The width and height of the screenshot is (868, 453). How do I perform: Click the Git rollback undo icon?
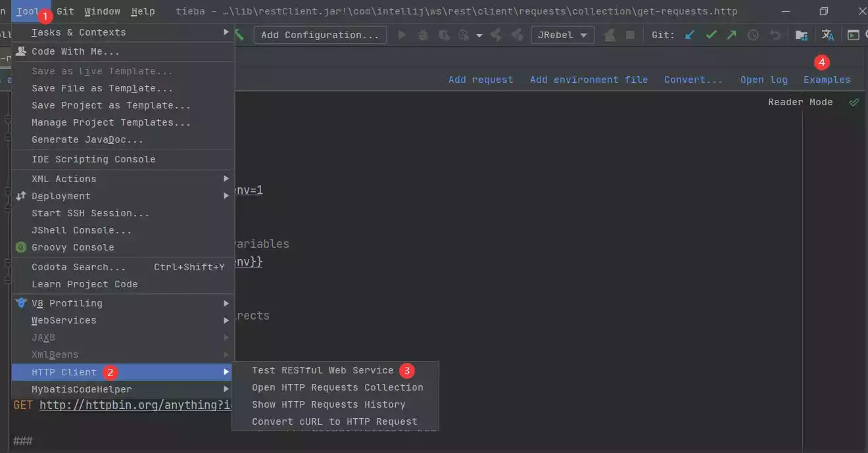775,35
